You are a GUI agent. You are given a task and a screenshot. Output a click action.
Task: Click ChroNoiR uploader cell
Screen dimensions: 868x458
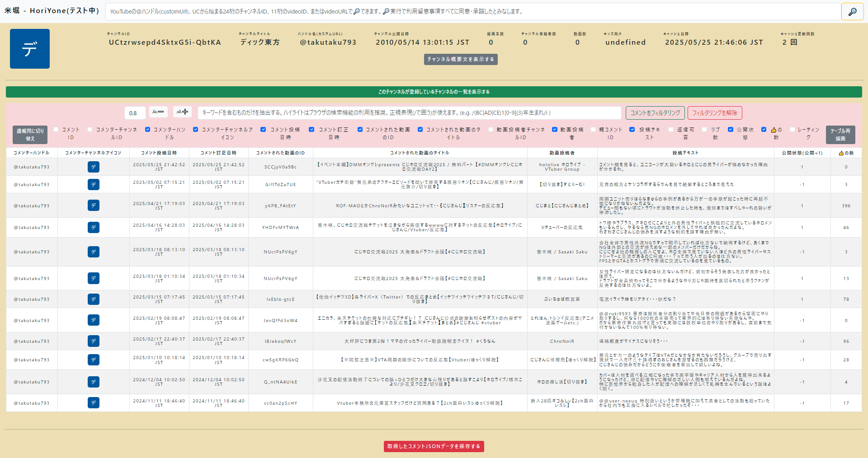point(562,341)
